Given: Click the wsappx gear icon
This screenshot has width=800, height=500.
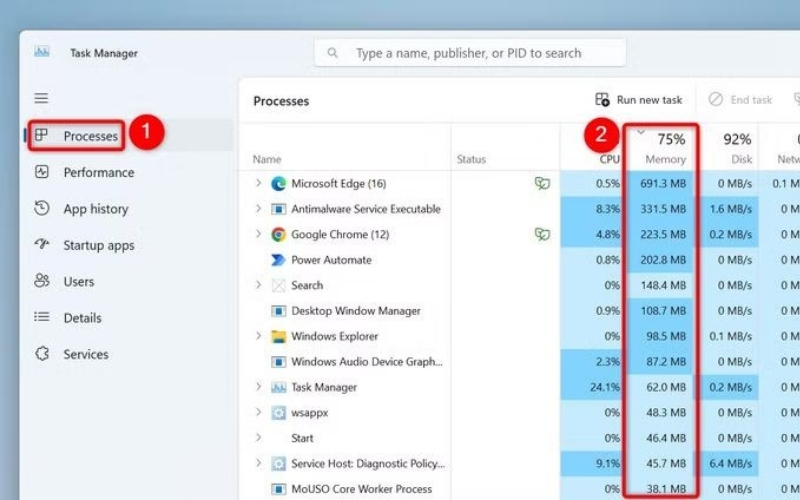Looking at the screenshot, I should (x=278, y=413).
